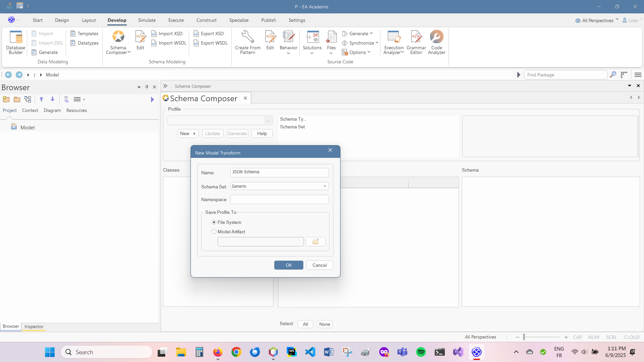Open Datatypes in Data Modeling
This screenshot has height=362, width=644.
click(85, 43)
